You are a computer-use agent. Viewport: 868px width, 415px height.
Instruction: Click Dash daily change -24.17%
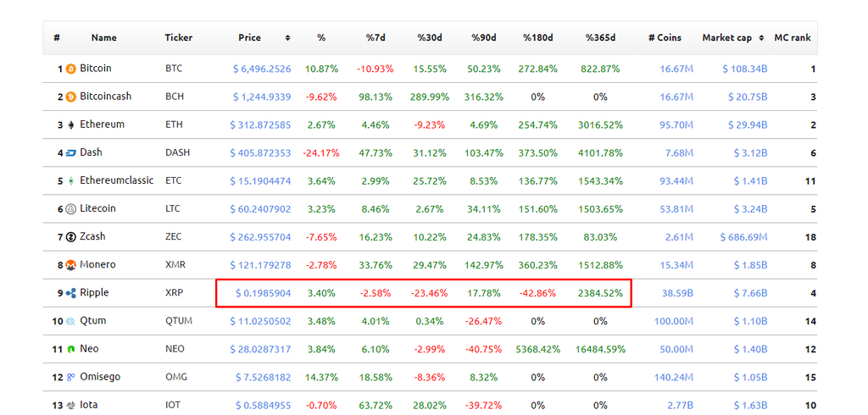(321, 153)
